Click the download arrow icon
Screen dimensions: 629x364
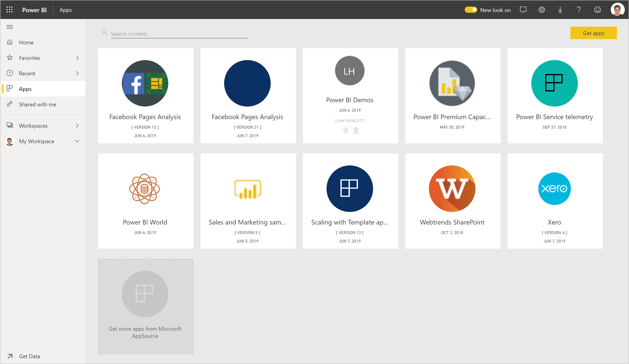(560, 10)
